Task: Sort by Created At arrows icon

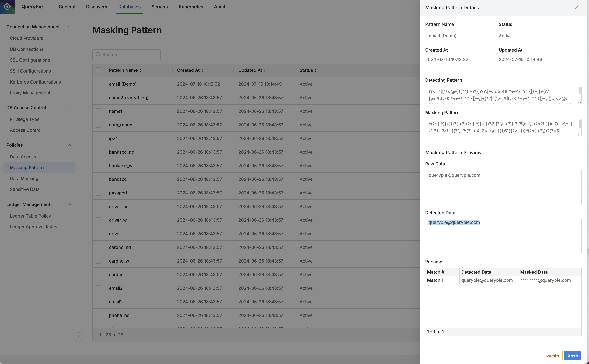Action: (x=202, y=70)
